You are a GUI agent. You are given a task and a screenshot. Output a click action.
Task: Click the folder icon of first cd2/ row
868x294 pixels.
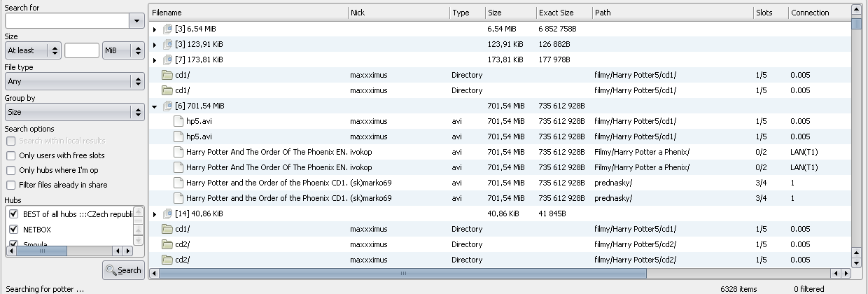click(x=167, y=244)
